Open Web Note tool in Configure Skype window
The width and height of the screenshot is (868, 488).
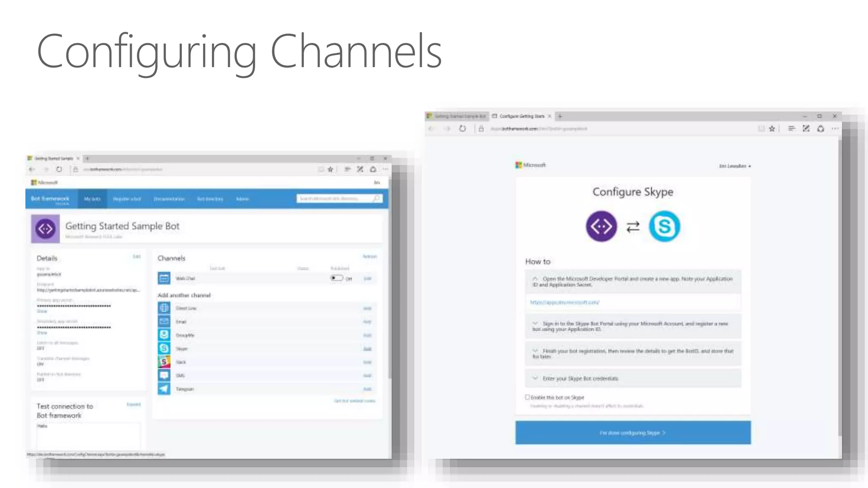[806, 128]
